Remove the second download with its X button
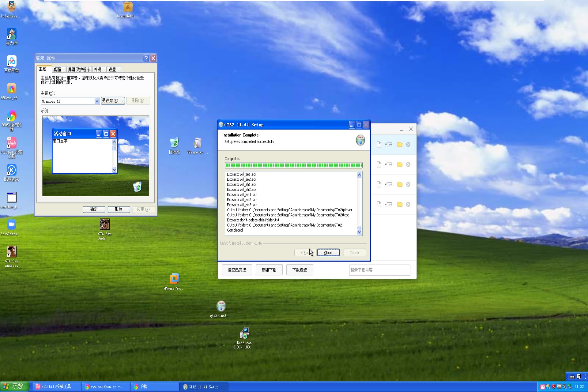588x392 pixels. (x=408, y=164)
